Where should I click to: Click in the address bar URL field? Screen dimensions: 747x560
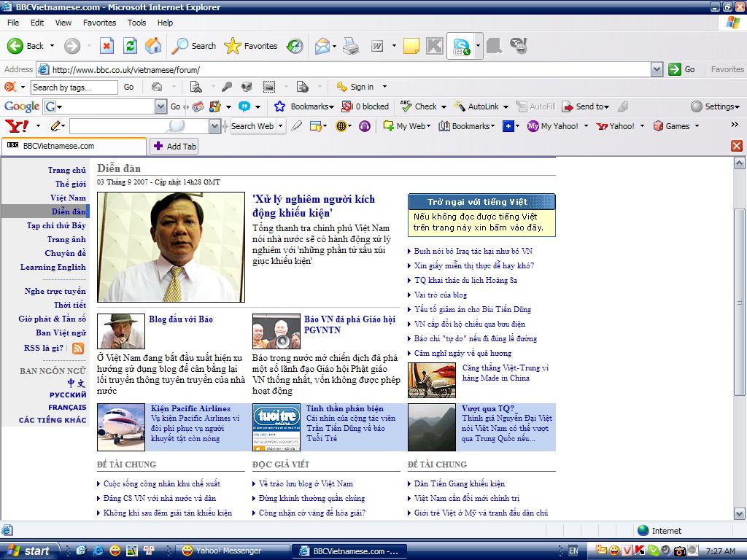(350, 69)
